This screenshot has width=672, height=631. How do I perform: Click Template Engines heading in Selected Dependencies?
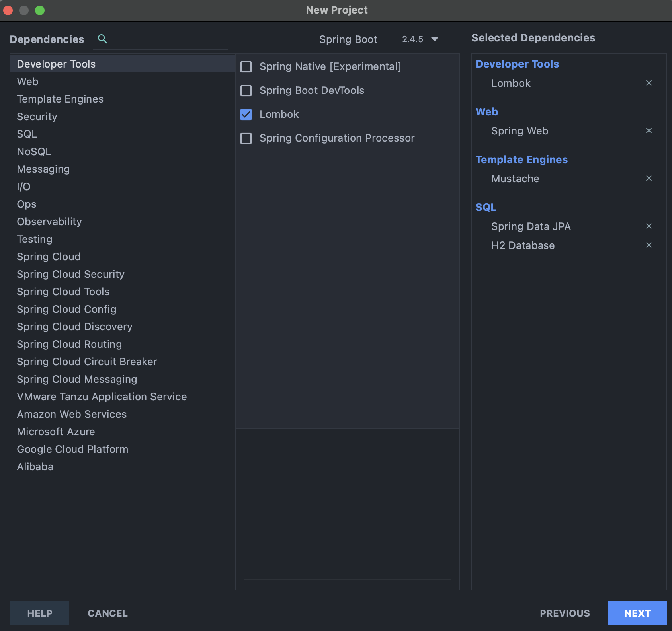click(522, 160)
